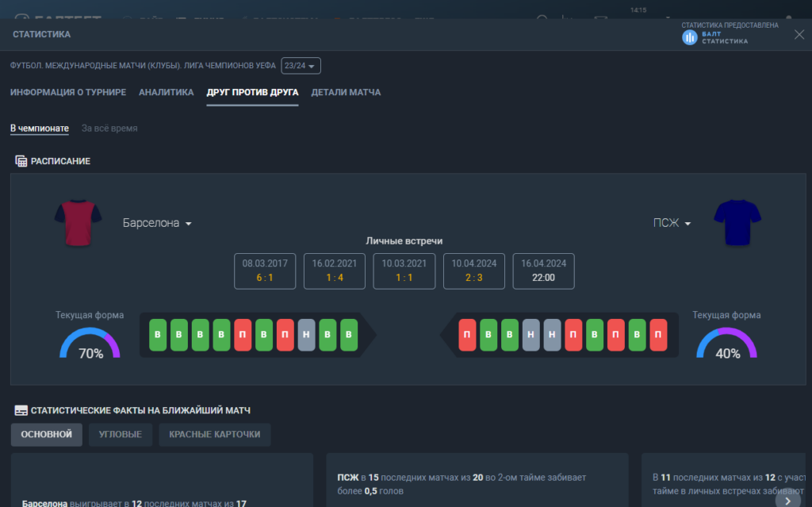The height and width of the screenshot is (507, 812).
Task: Switch to Информация о турнире tab
Action: 68,92
